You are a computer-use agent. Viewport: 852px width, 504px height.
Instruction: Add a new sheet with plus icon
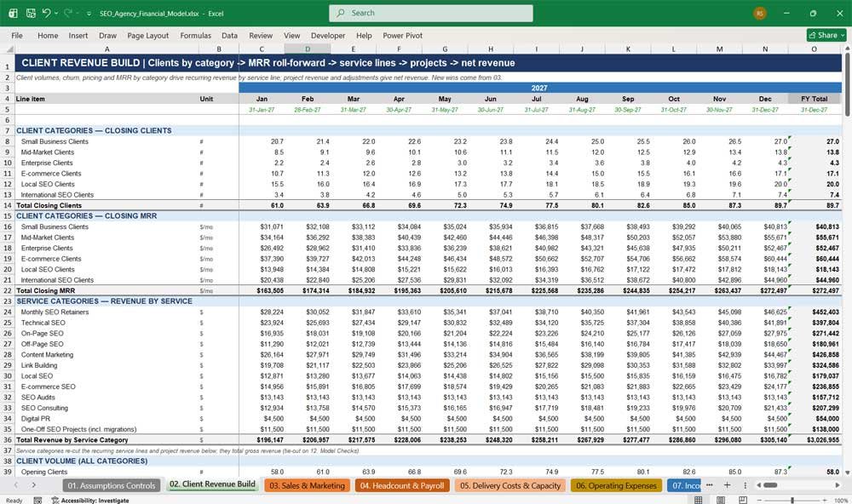[x=727, y=485]
